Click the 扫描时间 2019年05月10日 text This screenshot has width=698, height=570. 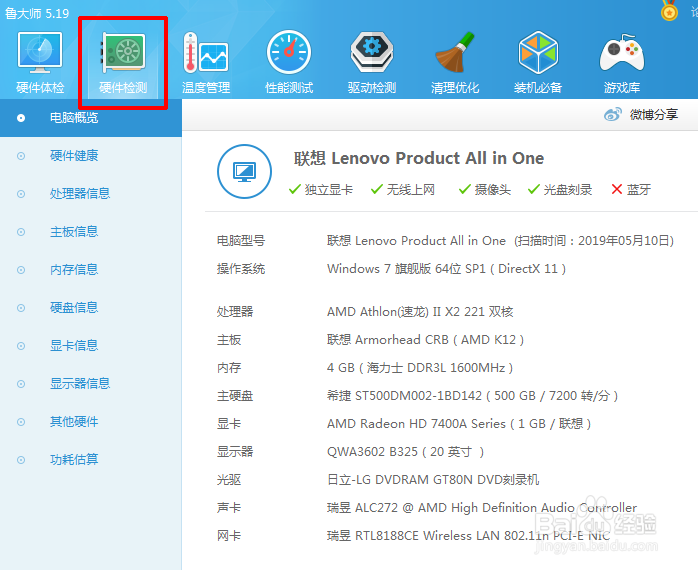click(x=594, y=241)
